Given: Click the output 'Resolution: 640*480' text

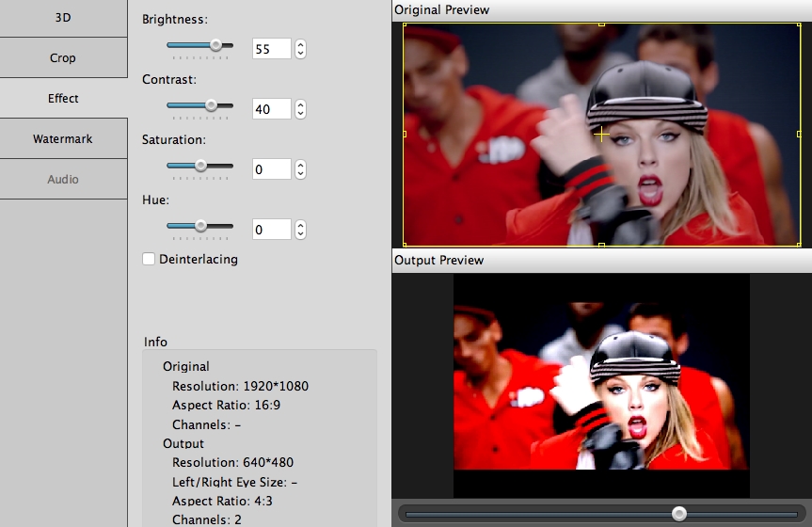Looking at the screenshot, I should click(x=232, y=462).
